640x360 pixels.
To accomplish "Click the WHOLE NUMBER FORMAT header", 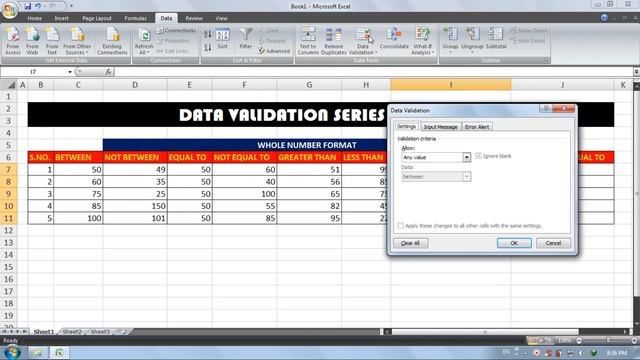I will (307, 145).
